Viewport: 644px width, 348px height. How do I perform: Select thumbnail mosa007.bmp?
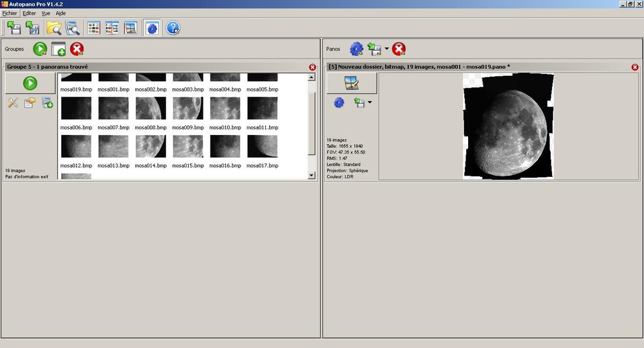(x=113, y=108)
